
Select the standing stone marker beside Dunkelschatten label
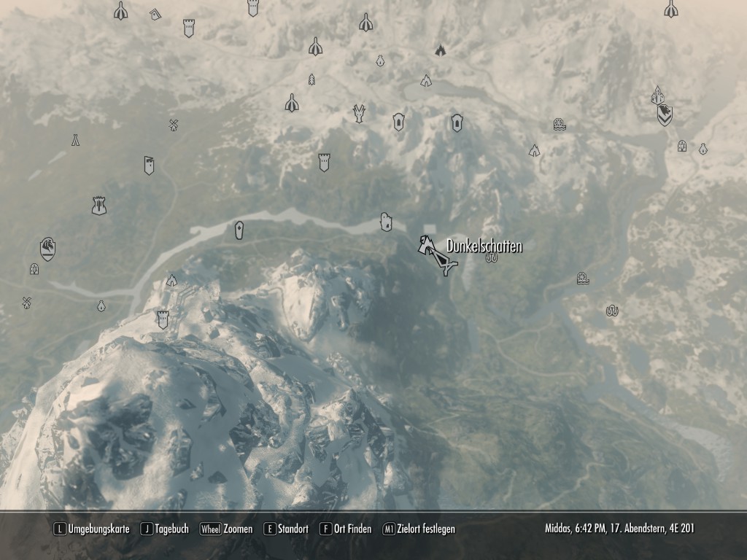(x=492, y=257)
